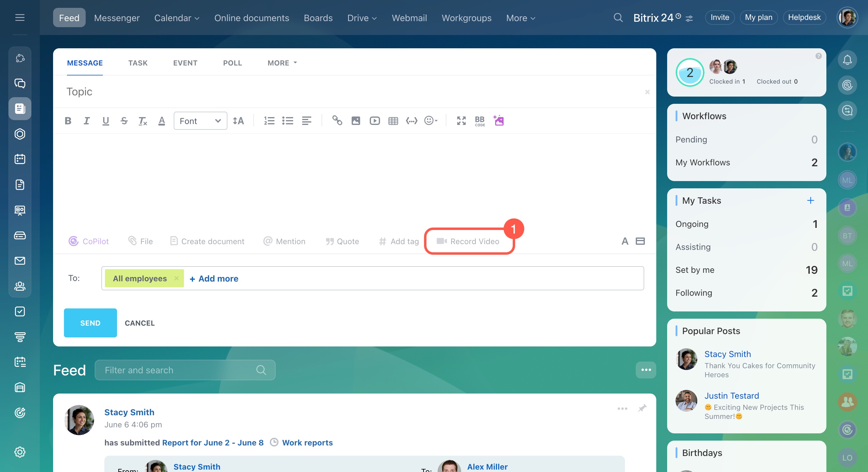
Task: Open the text color picker
Action: point(161,121)
